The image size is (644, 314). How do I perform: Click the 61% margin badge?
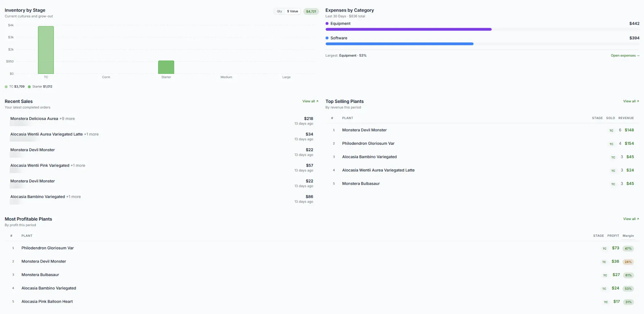(x=628, y=275)
